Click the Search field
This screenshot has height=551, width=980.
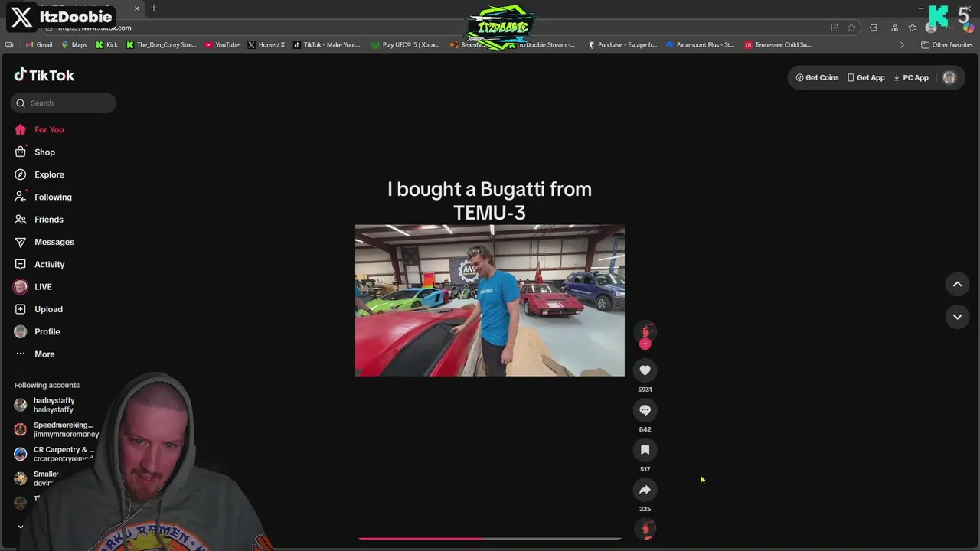tap(64, 103)
